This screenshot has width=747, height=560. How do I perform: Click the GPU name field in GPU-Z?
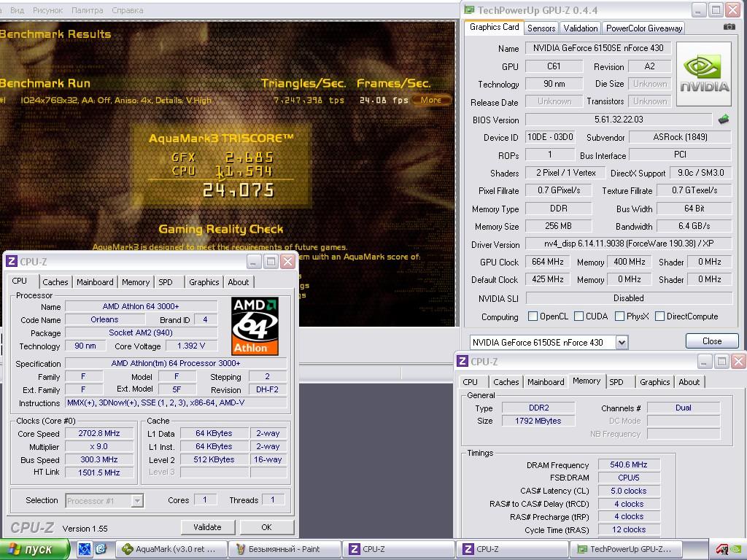[x=598, y=48]
